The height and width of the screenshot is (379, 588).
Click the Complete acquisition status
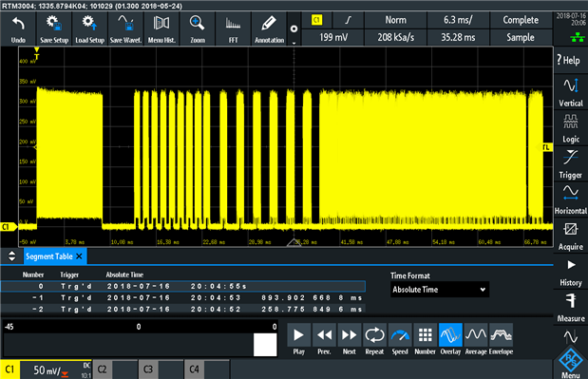[x=521, y=20]
